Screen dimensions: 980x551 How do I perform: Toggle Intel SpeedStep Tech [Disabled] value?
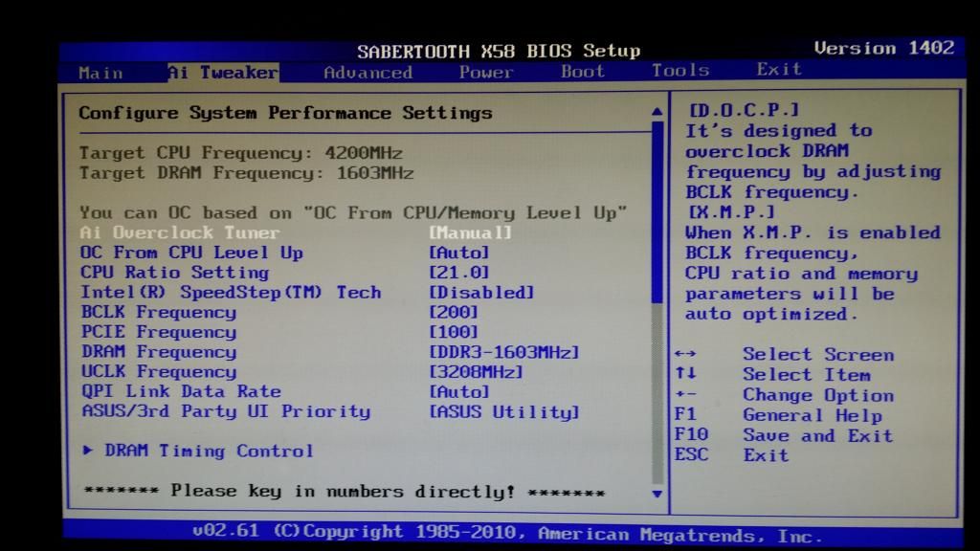click(x=481, y=293)
